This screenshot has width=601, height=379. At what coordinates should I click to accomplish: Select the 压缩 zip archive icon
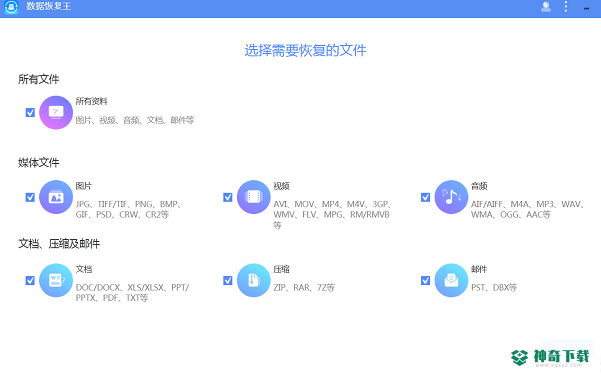(254, 280)
